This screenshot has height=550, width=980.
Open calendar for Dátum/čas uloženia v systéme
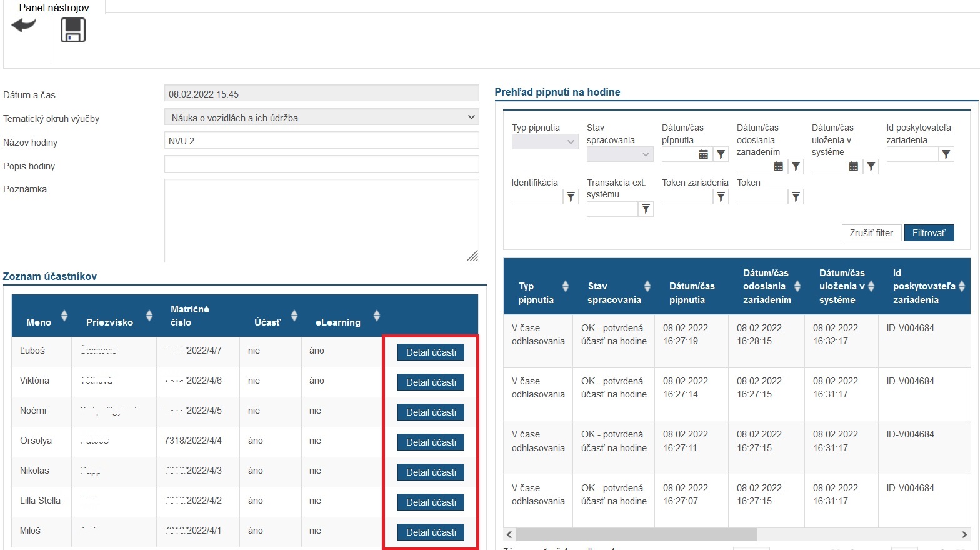click(x=854, y=166)
